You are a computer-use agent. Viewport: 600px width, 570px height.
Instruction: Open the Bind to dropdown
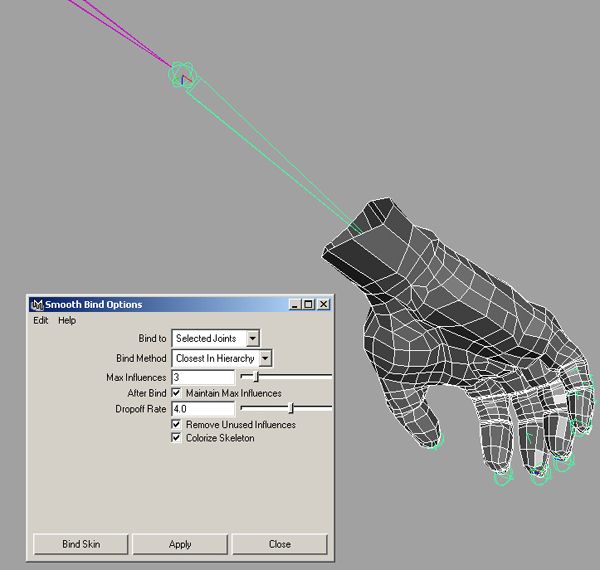pyautogui.click(x=215, y=339)
